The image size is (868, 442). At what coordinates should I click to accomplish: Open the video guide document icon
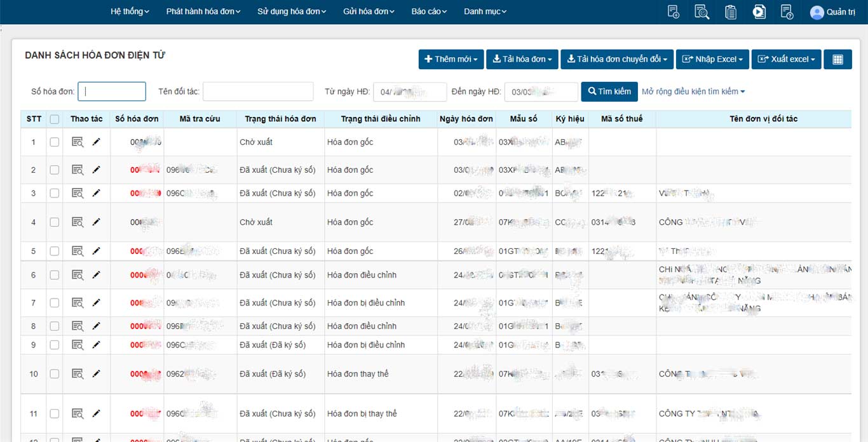coord(759,12)
